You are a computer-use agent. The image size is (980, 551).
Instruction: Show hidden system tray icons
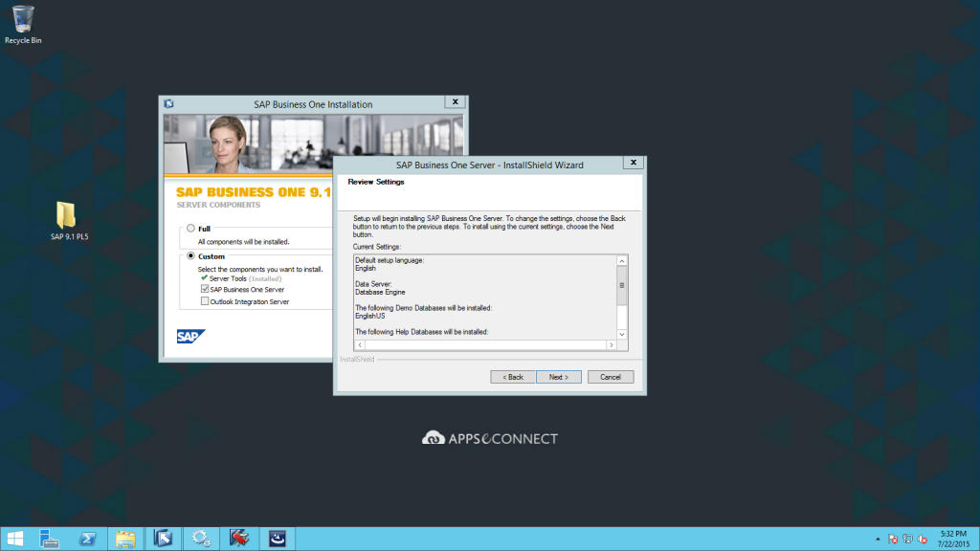878,540
